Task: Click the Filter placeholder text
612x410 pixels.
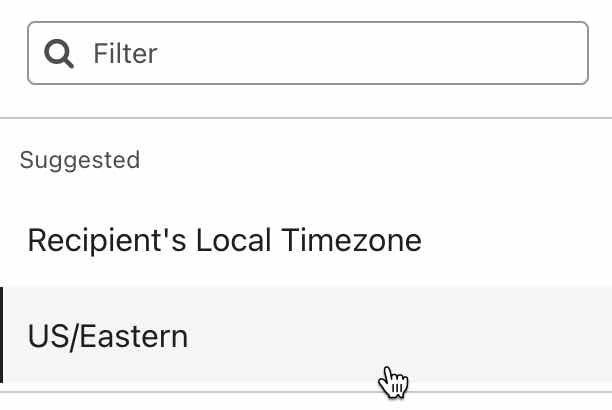Action: (126, 53)
